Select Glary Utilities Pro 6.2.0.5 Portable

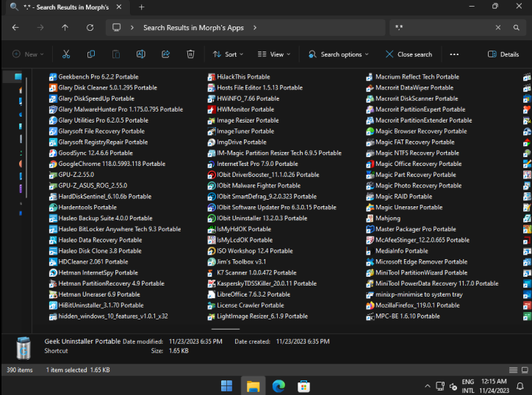[103, 120]
